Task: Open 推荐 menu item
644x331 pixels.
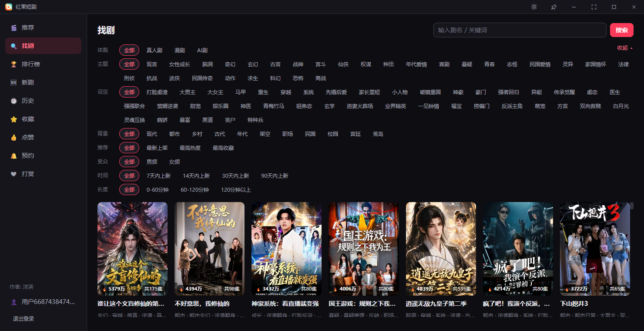Action: pyautogui.click(x=43, y=27)
